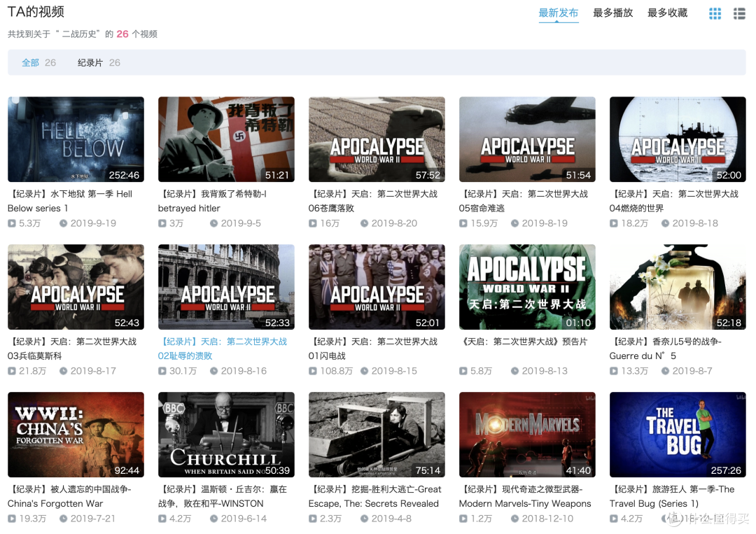The height and width of the screenshot is (534, 756).
Task: Click play count icon beside 108.8万
Action: point(313,371)
